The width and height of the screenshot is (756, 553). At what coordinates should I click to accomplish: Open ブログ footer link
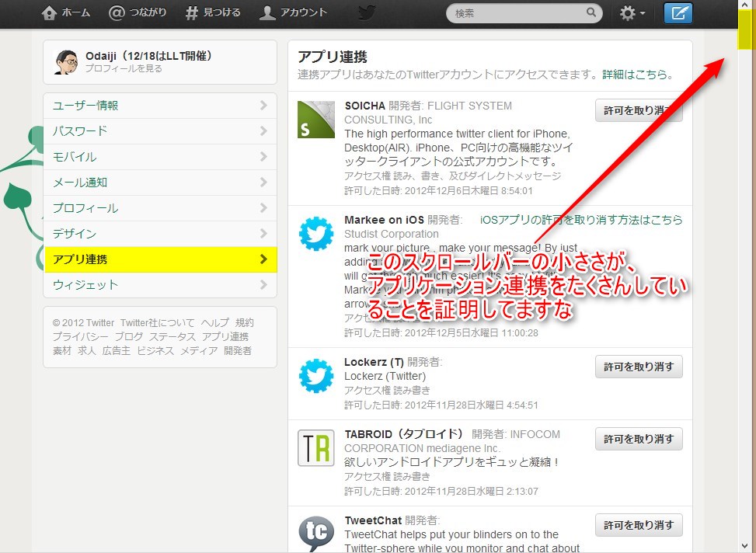pos(129,337)
